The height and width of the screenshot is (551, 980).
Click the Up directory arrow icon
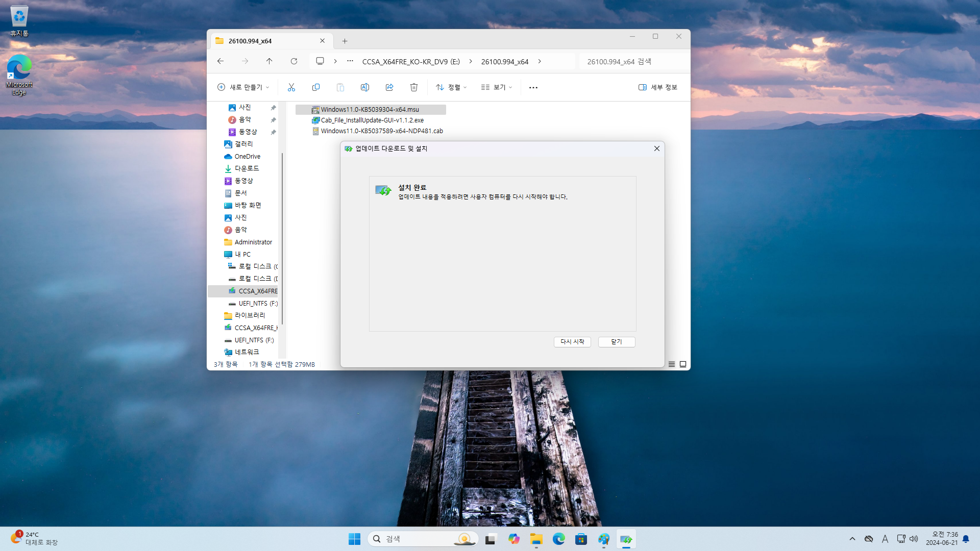coord(269,61)
